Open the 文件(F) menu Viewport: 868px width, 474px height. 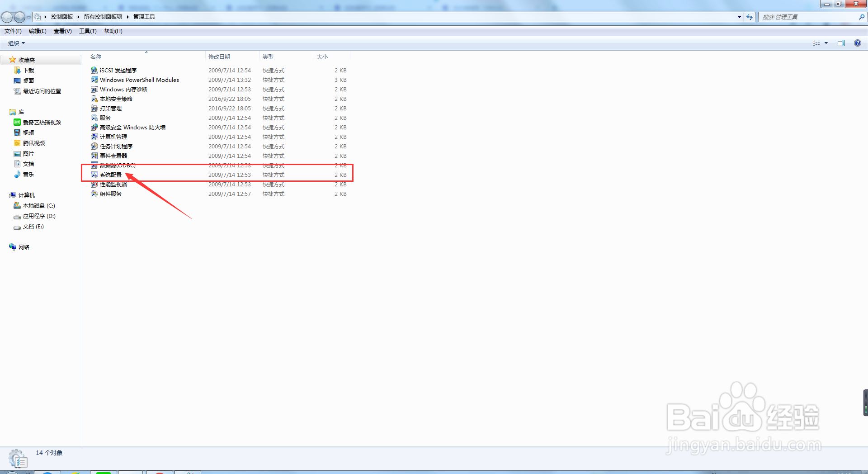tap(13, 31)
